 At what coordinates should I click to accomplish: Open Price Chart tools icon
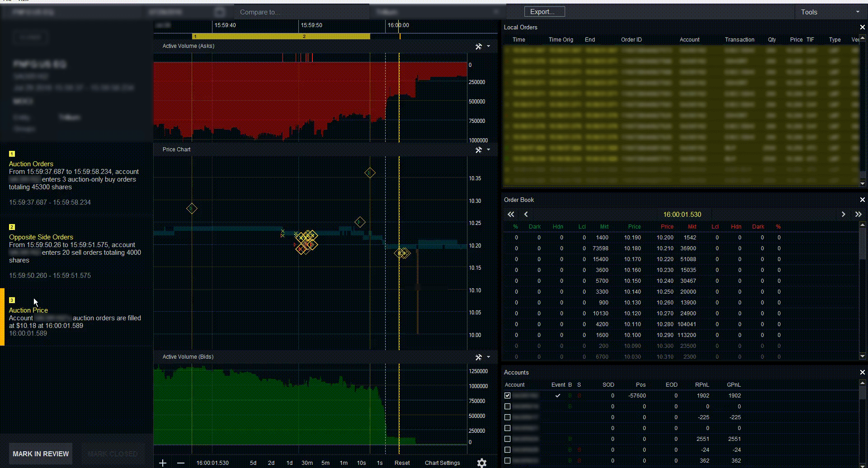click(x=478, y=150)
